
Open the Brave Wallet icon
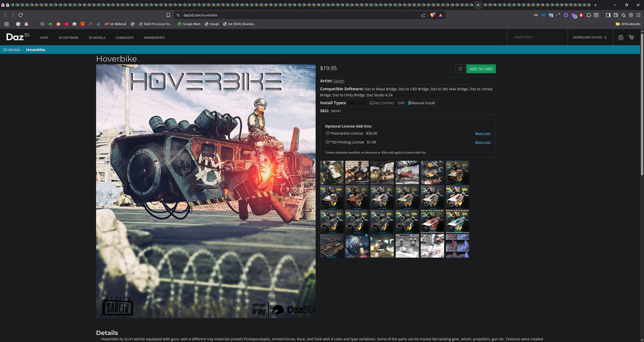[x=616, y=15]
